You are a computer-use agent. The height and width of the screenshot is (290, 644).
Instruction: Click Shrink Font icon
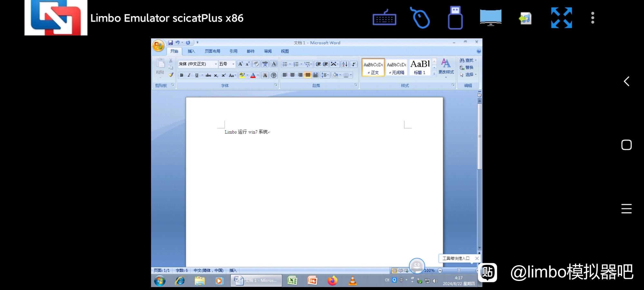(x=248, y=64)
